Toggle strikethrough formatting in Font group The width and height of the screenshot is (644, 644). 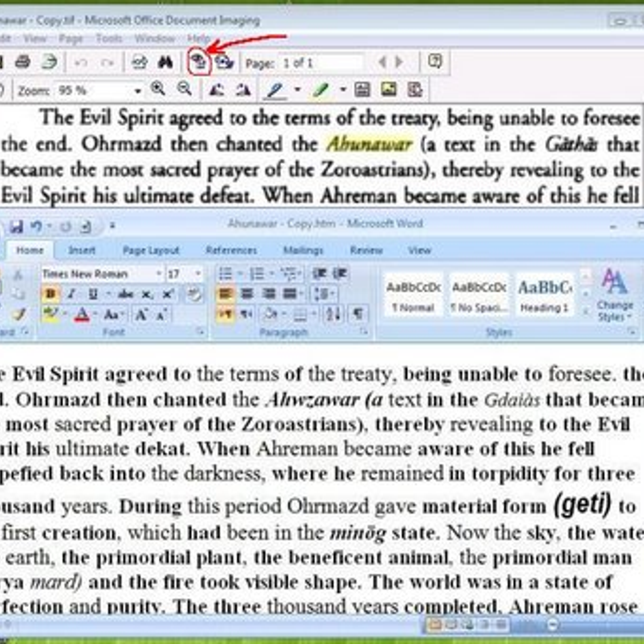tap(126, 294)
